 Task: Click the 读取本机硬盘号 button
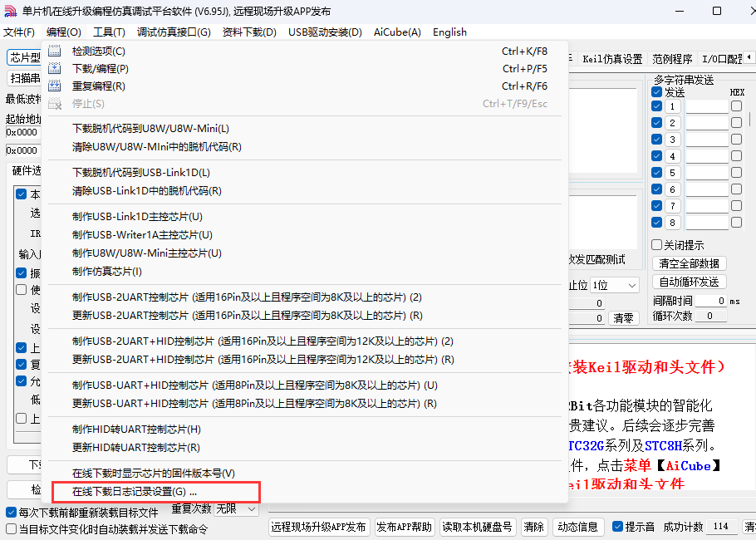tap(478, 527)
